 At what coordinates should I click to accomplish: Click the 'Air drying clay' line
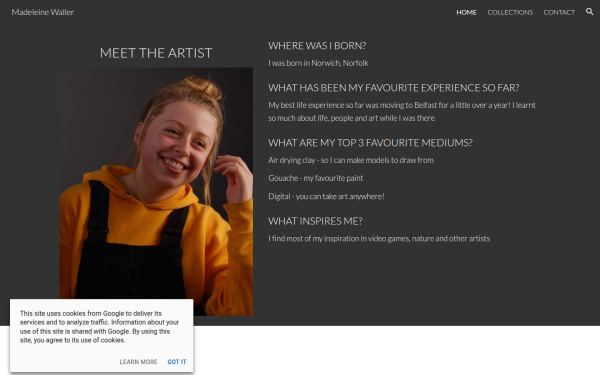click(x=351, y=160)
